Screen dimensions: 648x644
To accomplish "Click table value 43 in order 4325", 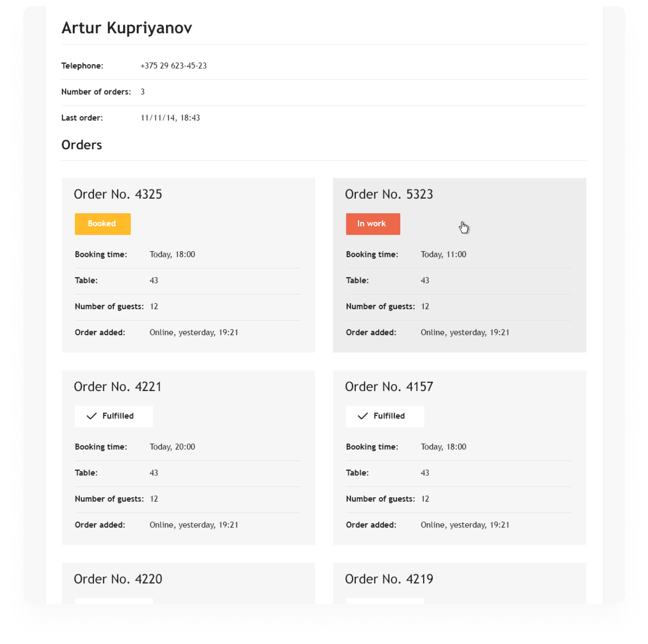I will (x=154, y=280).
